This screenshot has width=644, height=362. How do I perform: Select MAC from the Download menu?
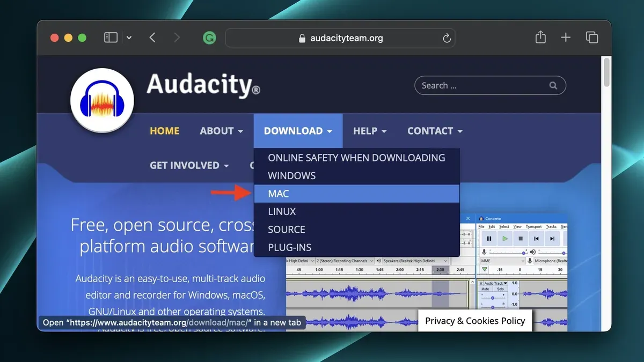pos(356,194)
